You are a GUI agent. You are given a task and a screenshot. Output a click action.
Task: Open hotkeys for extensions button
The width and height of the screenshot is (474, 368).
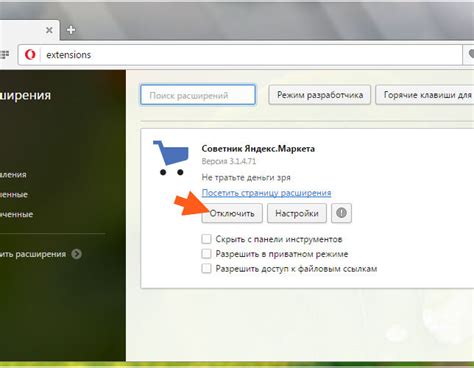(x=425, y=95)
